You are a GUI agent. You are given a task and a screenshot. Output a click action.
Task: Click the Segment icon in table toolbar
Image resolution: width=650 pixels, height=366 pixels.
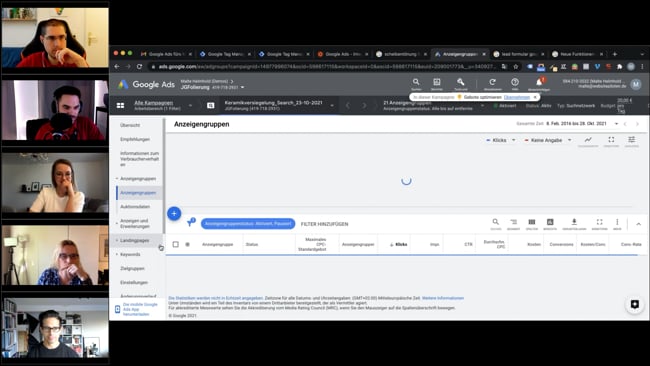(513, 222)
